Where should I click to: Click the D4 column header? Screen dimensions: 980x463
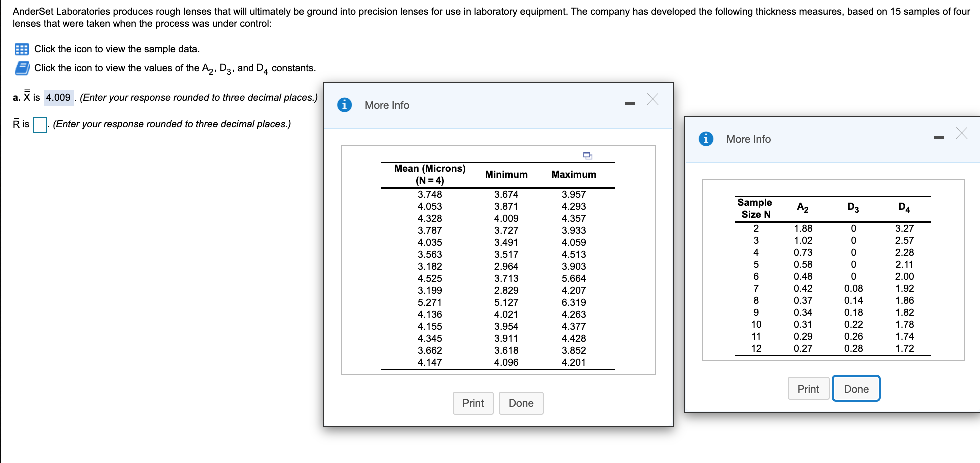[x=906, y=207]
